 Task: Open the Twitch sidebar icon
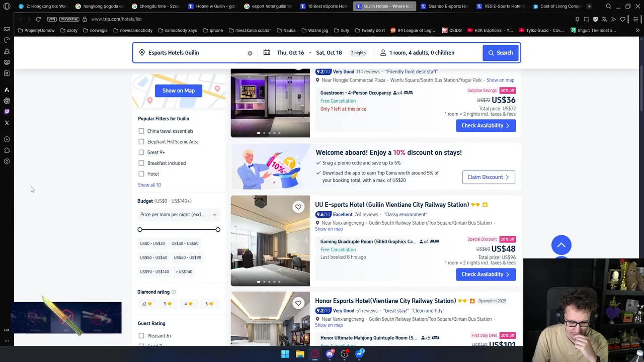click(7, 112)
